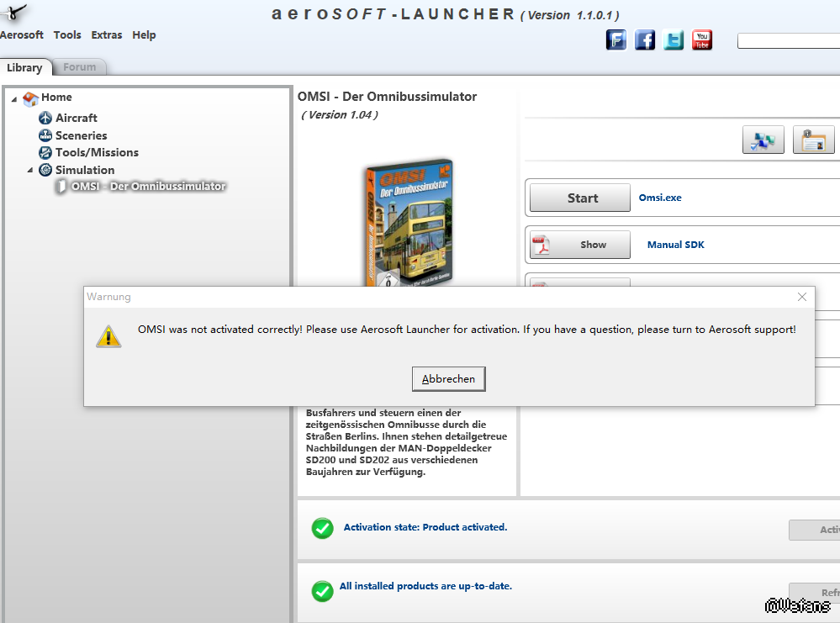Select Aircraft in the library tree

(x=76, y=118)
